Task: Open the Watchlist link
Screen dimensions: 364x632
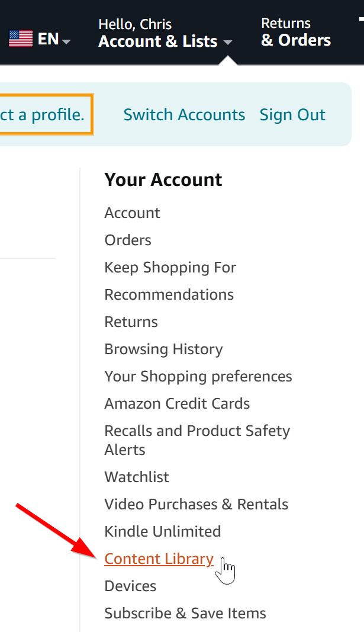Action: pyautogui.click(x=137, y=477)
